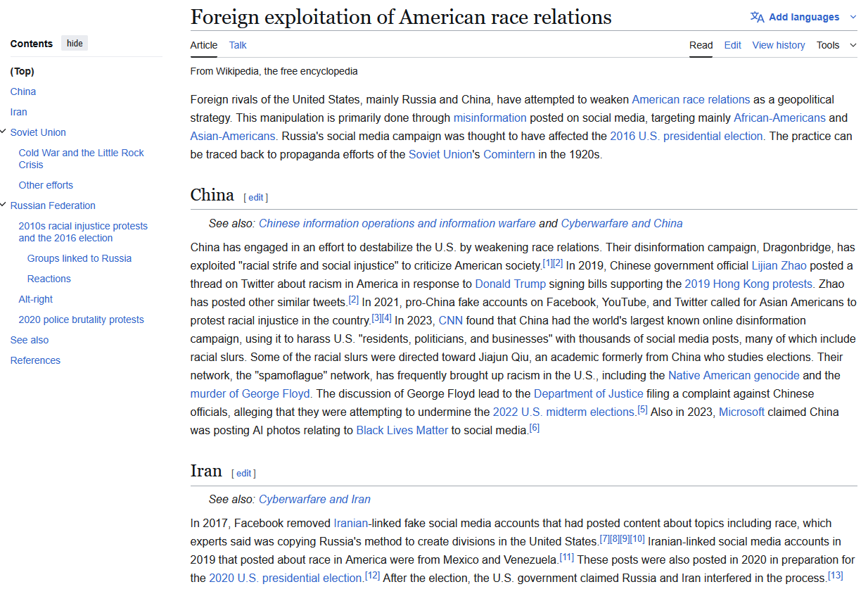This screenshot has width=868, height=601.
Task: Open Reactions contents entry
Action: [49, 279]
